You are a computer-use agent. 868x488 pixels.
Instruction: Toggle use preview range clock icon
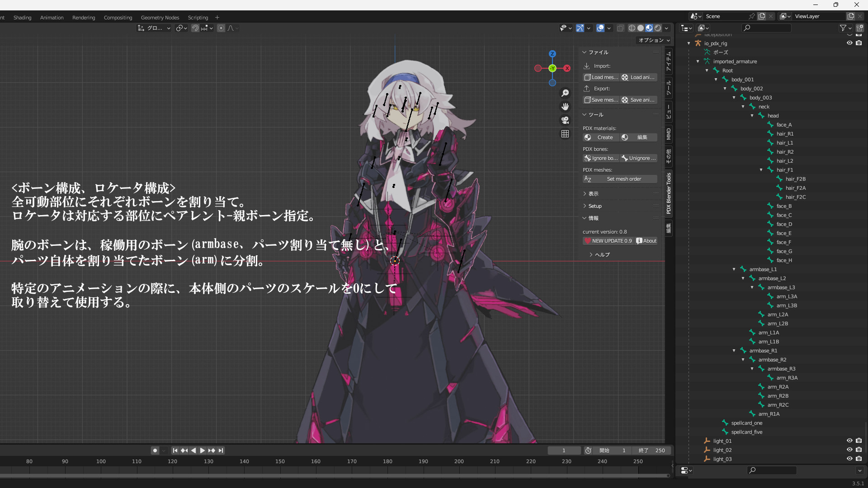pyautogui.click(x=588, y=450)
